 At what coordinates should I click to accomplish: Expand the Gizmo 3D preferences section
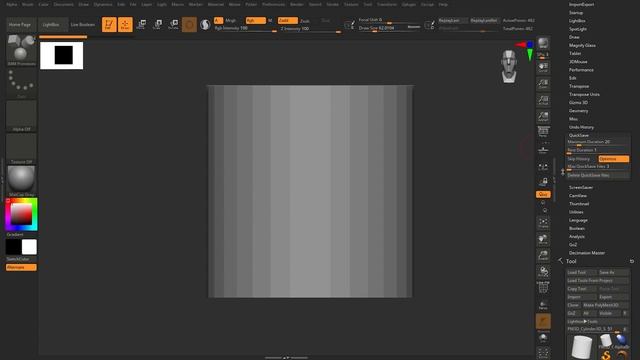click(578, 102)
